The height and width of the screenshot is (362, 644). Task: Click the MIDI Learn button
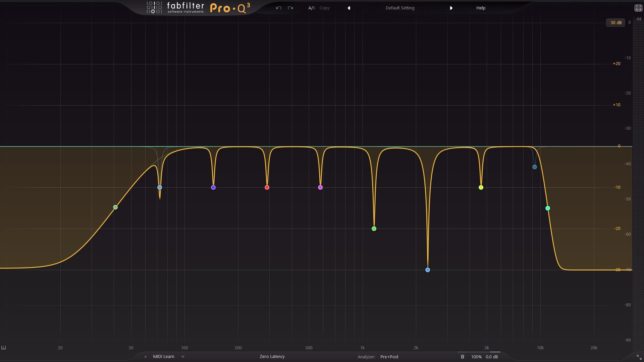(x=164, y=357)
